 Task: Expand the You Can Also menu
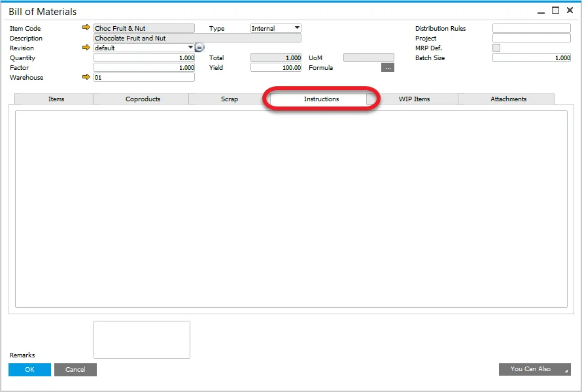click(534, 369)
